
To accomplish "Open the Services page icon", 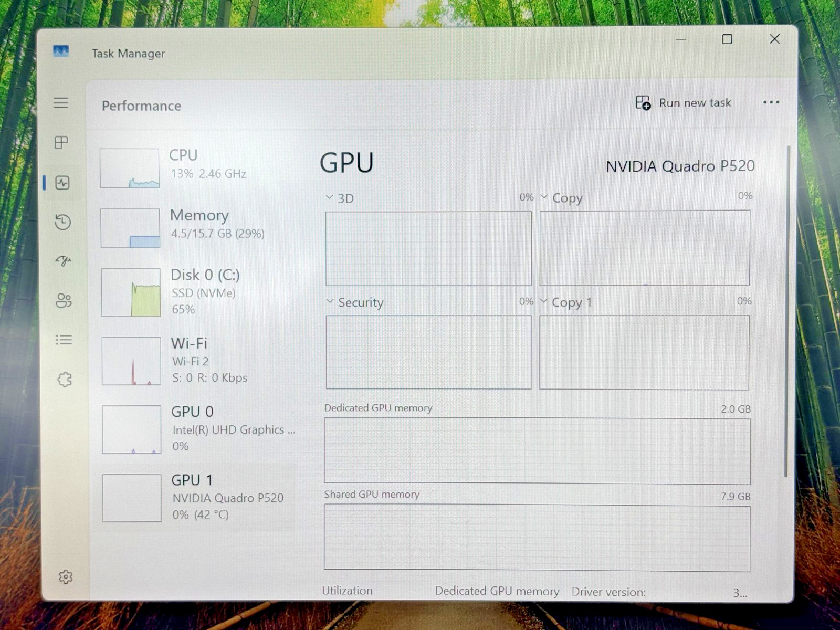I will 65,379.
